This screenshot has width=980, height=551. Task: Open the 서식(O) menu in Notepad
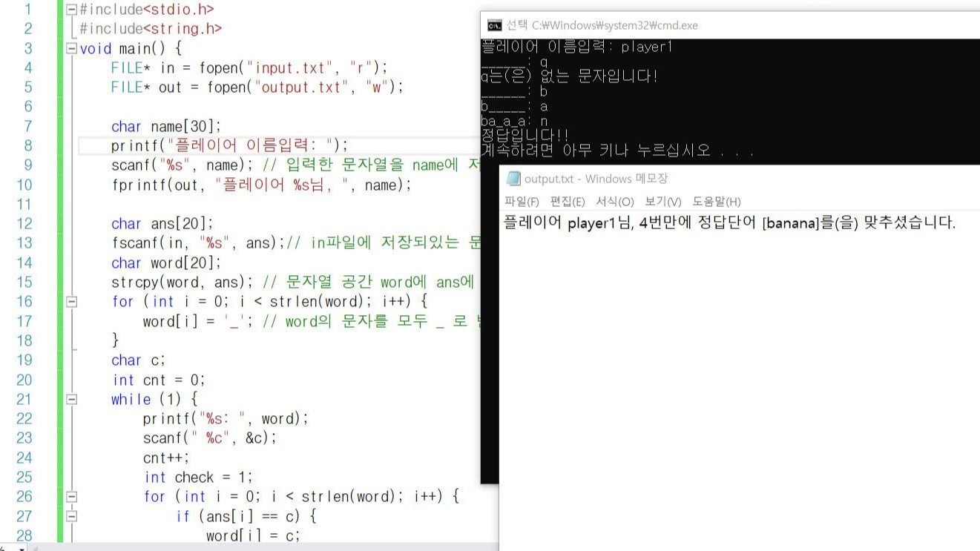(x=615, y=202)
